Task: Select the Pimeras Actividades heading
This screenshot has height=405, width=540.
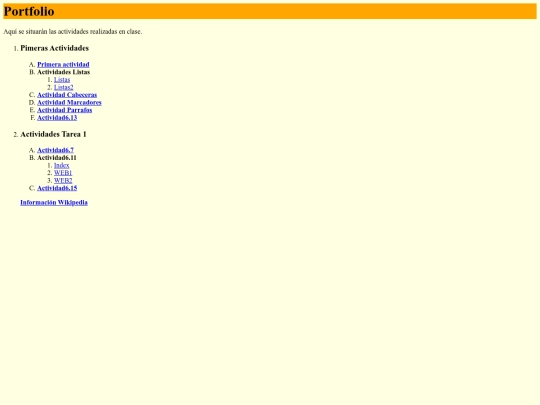Action: click(54, 48)
